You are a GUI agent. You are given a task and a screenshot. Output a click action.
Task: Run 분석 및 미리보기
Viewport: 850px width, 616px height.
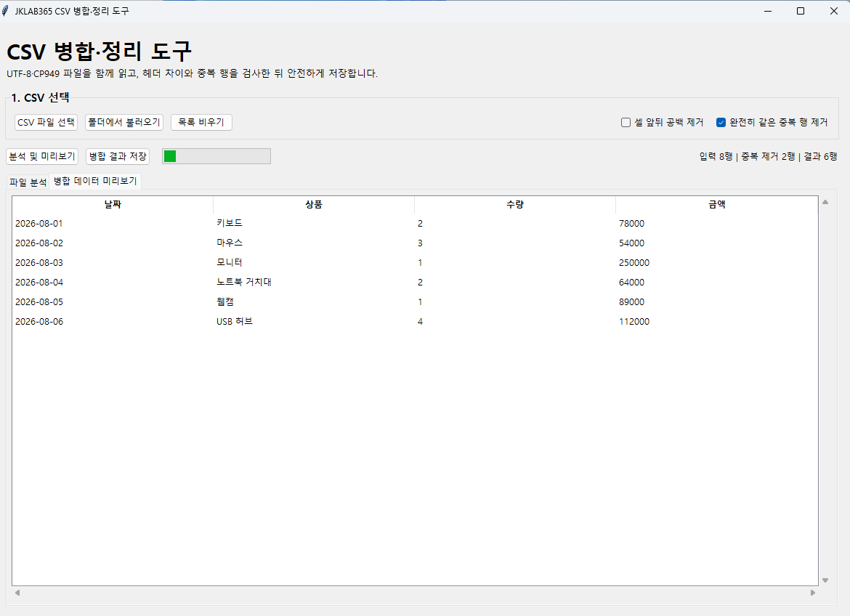click(42, 157)
